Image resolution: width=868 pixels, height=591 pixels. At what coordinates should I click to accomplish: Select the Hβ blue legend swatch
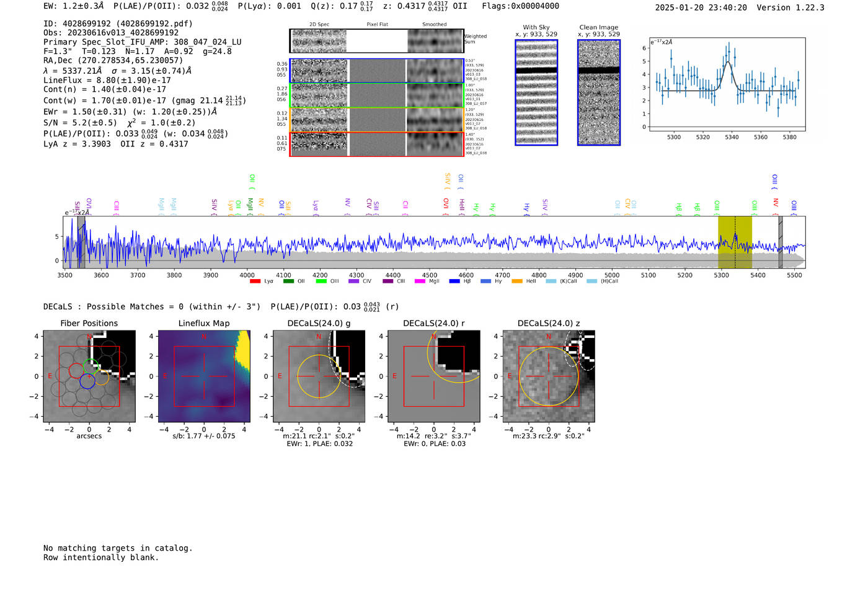pos(454,282)
